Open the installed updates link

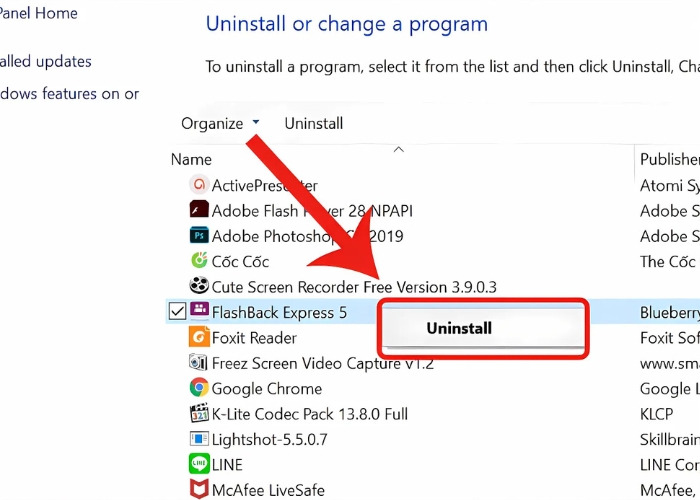tap(45, 62)
